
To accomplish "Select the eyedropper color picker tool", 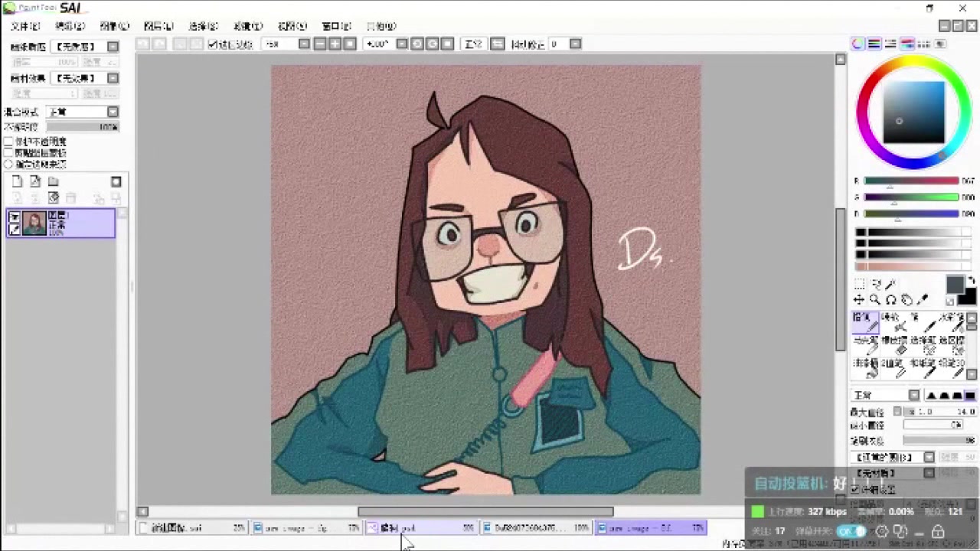I will pyautogui.click(x=923, y=299).
